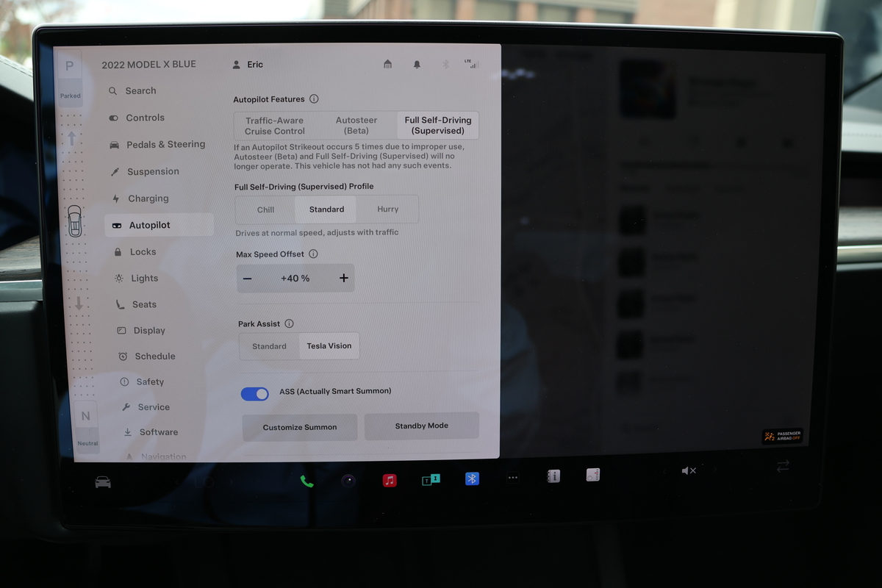
Task: Open Safety settings
Action: click(142, 382)
